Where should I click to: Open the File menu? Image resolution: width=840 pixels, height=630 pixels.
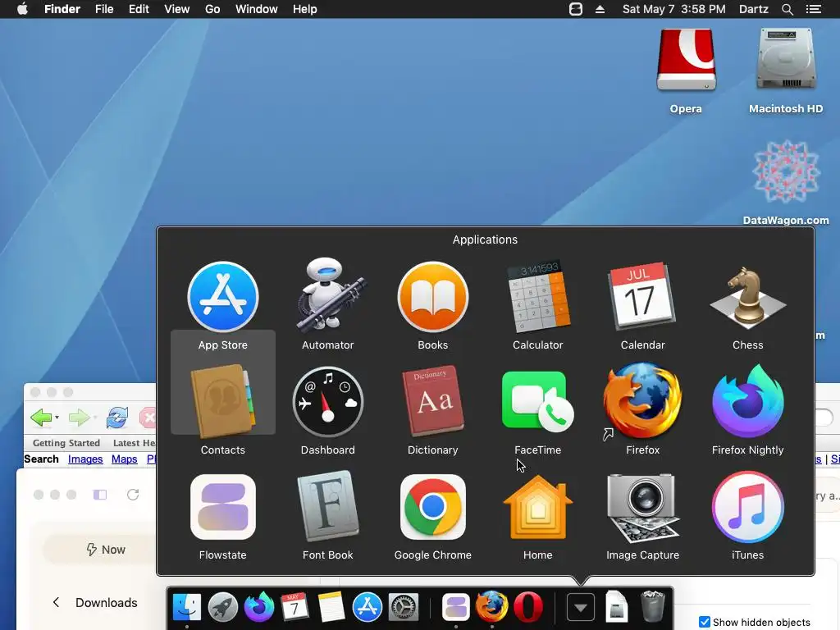coord(104,9)
